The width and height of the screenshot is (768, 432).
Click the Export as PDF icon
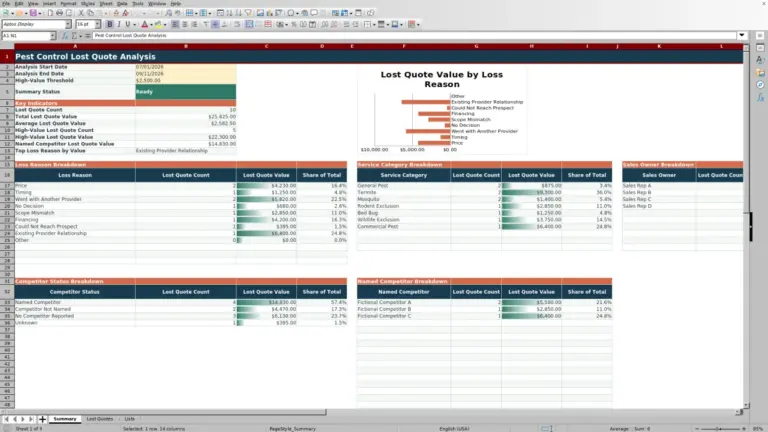coord(50,13)
